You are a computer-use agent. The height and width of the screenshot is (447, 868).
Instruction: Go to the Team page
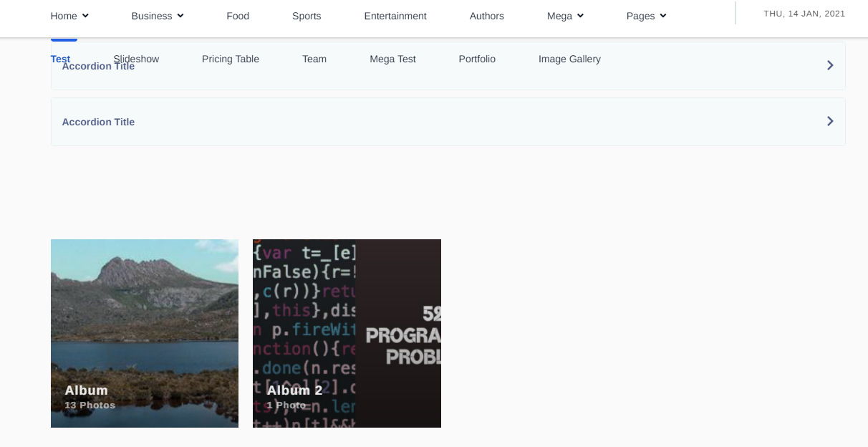[x=314, y=59]
